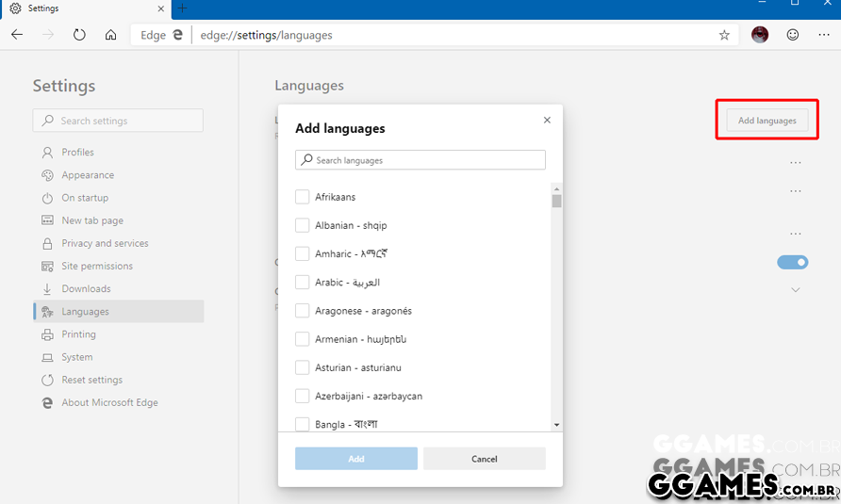
Task: Close the Add languages dialog
Action: [x=547, y=121]
